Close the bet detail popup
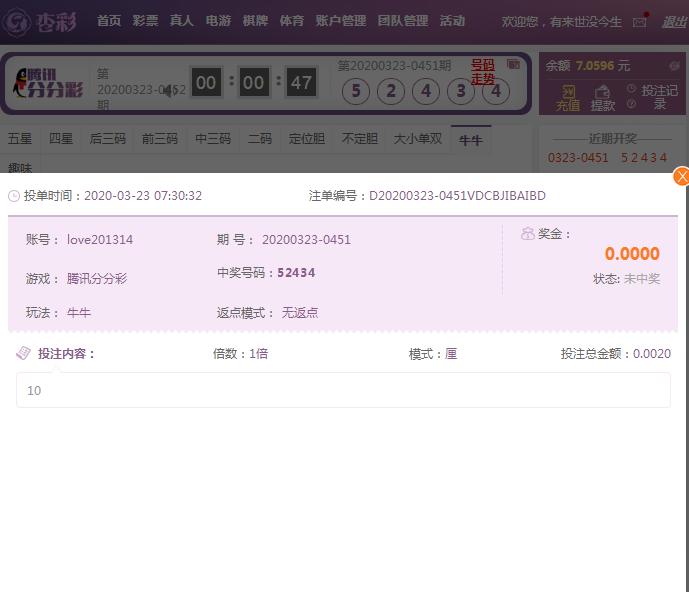Image resolution: width=689 pixels, height=592 pixels. pos(682,176)
